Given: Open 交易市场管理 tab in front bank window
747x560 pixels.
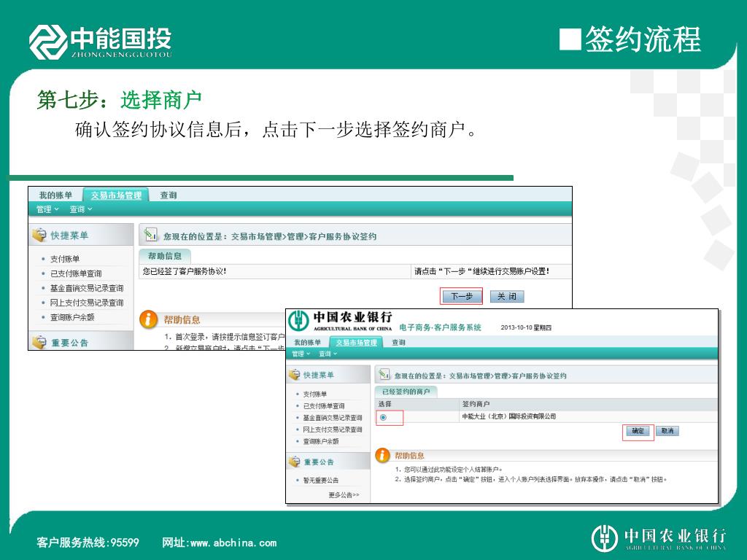Looking at the screenshot, I should (x=356, y=343).
